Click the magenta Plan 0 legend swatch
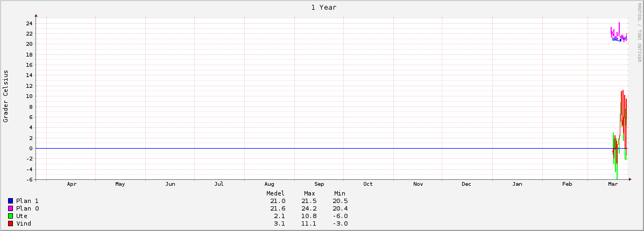 (10, 208)
